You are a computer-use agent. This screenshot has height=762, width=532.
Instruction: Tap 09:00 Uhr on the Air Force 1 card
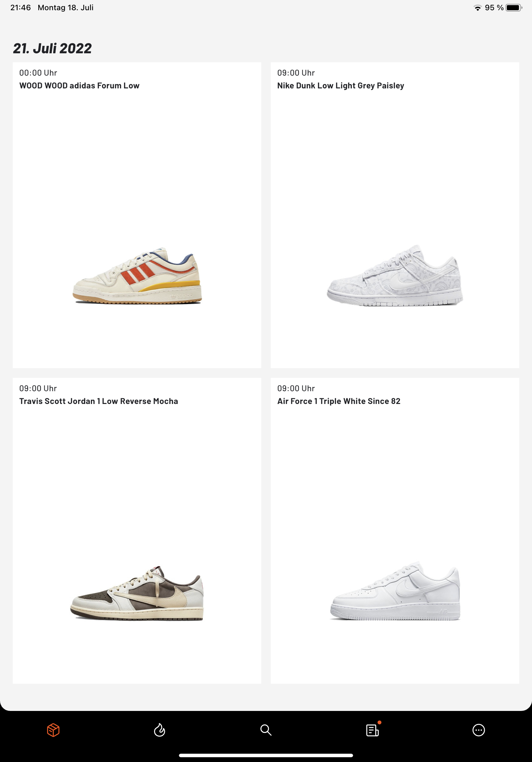[296, 388]
